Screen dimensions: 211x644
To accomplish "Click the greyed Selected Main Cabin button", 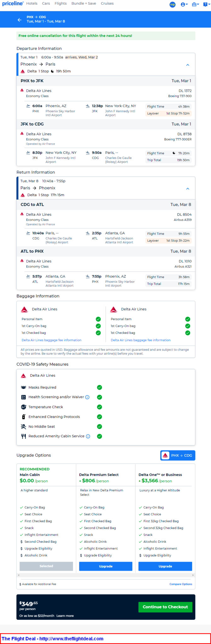I will 46,566.
